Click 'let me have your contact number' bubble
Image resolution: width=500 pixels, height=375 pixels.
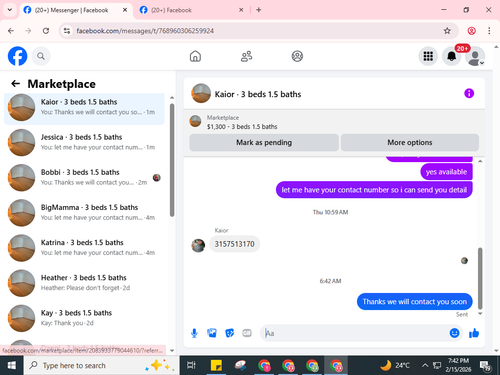click(374, 190)
